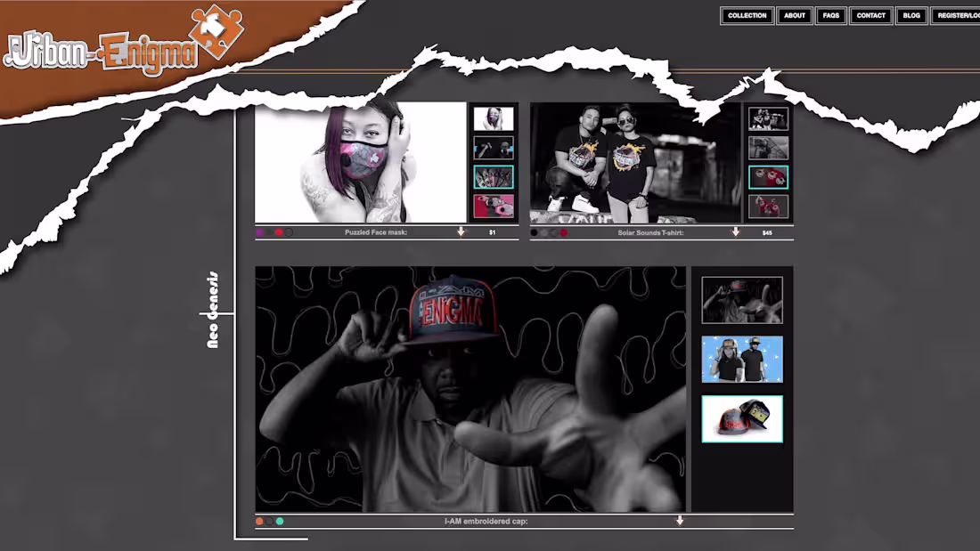Open the red caps product thumbnail in the cap gallery

pos(742,418)
